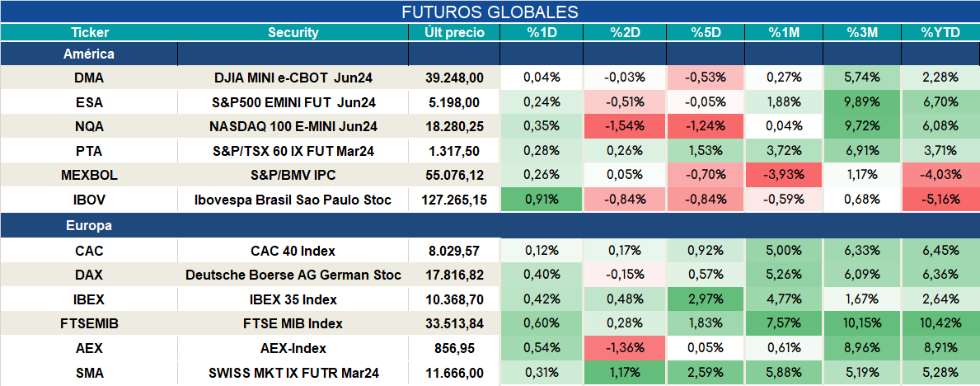
Task: Select the Últ precio column header
Action: click(x=454, y=32)
